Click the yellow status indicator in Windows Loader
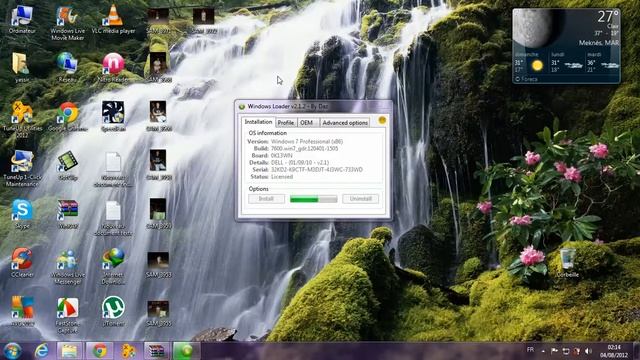 tap(382, 120)
